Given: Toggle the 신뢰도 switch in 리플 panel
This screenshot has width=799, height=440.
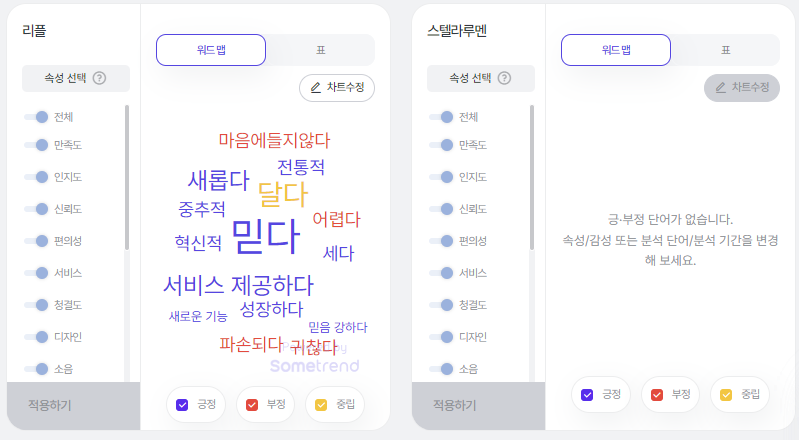Looking at the screenshot, I should click(36, 209).
